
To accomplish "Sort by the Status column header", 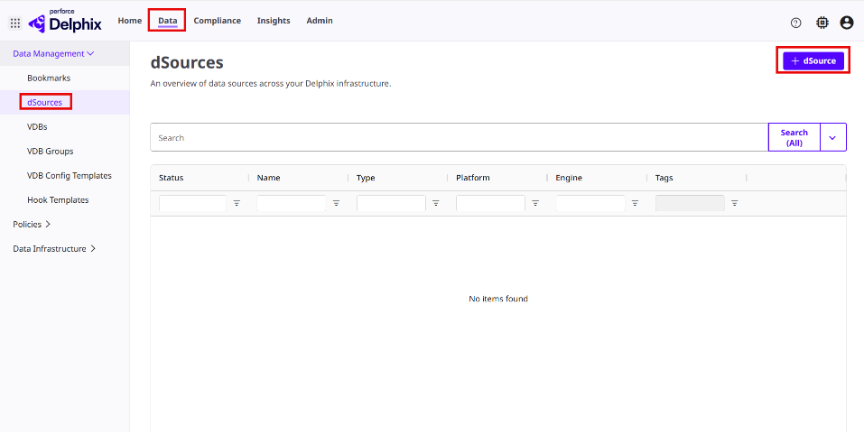I will [x=171, y=178].
